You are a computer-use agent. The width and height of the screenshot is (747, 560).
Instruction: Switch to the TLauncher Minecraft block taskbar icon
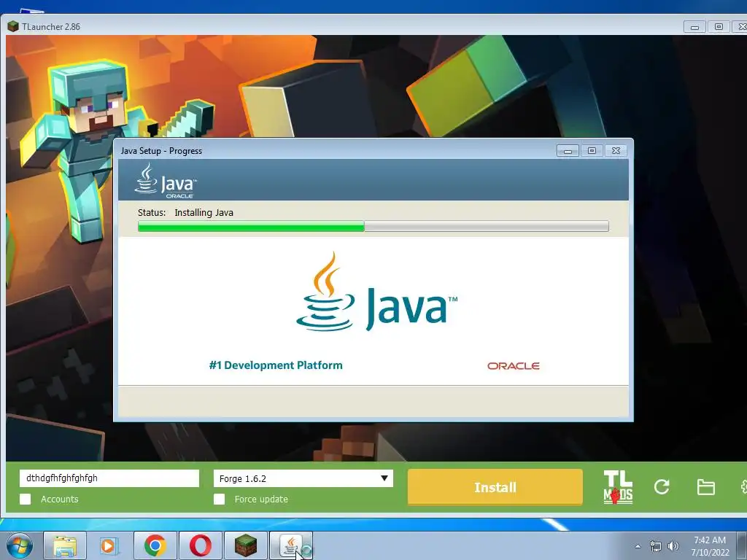click(x=245, y=545)
